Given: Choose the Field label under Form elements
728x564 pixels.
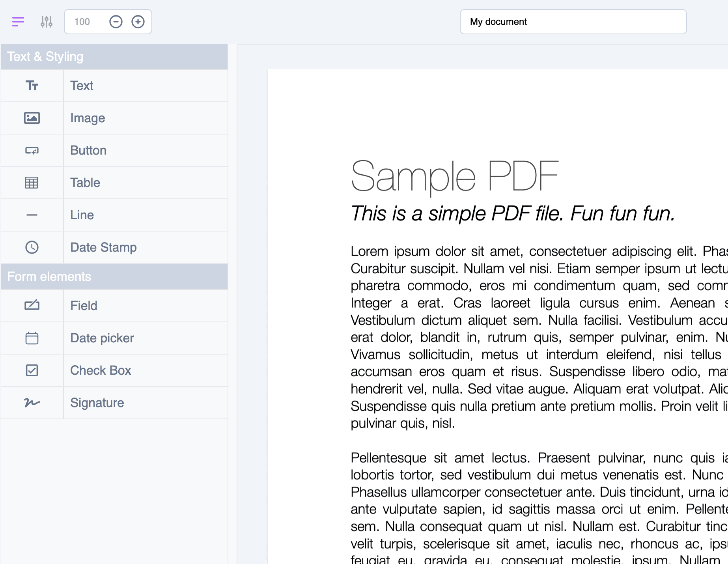Looking at the screenshot, I should point(84,306).
